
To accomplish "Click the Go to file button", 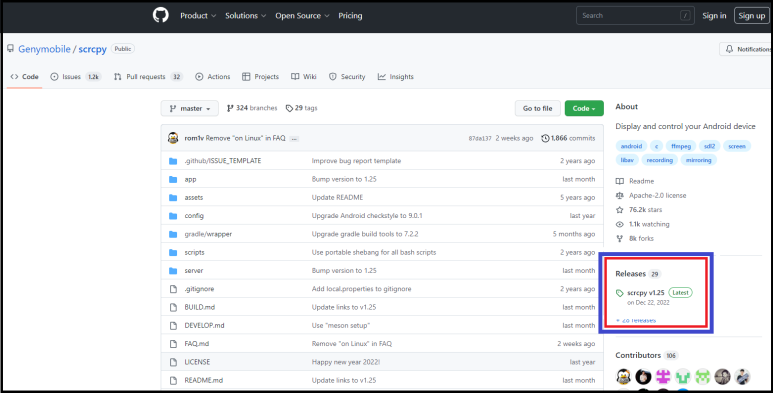I will tap(537, 108).
